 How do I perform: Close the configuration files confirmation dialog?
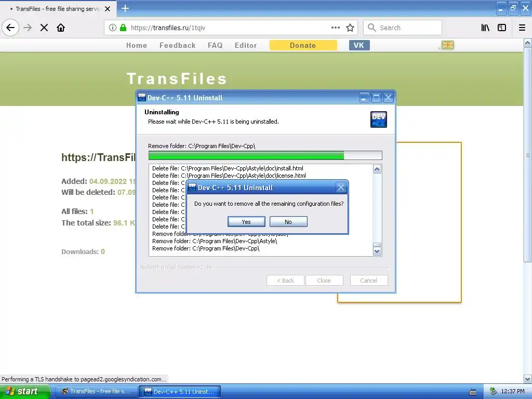click(341, 187)
